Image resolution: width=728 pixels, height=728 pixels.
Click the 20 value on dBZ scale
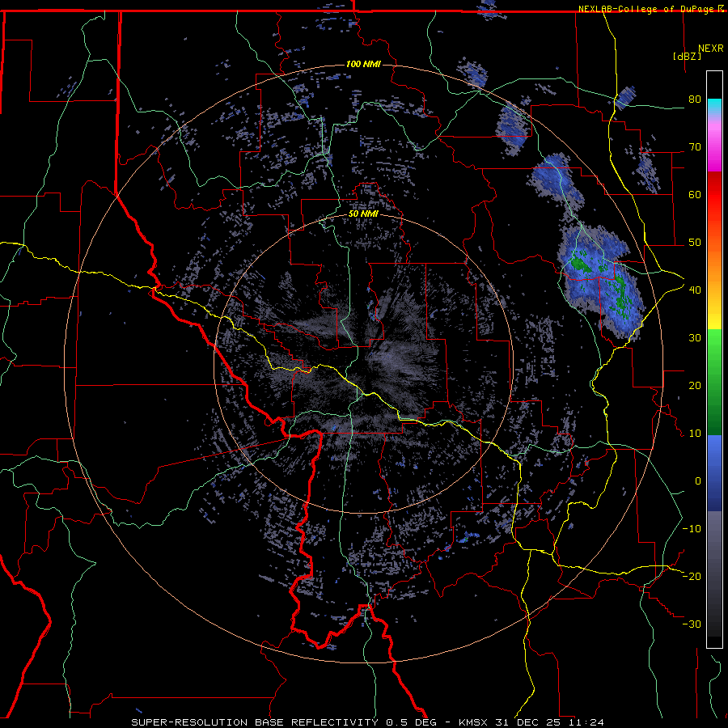695,385
